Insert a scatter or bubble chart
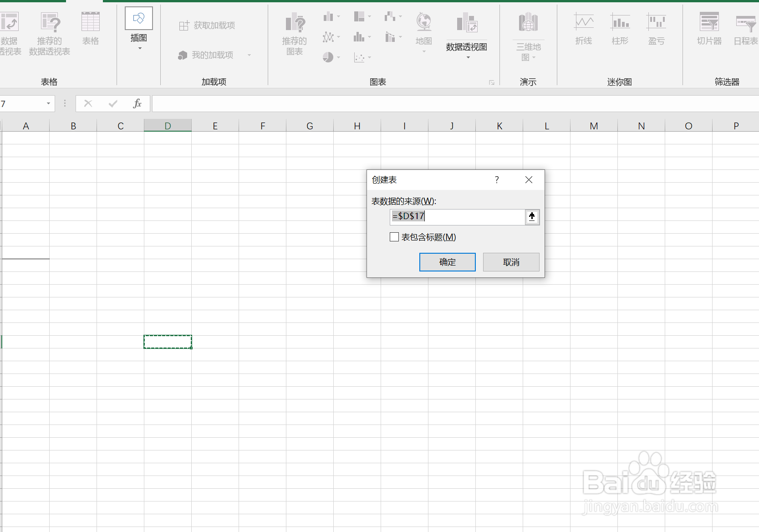759x532 pixels. point(362,57)
